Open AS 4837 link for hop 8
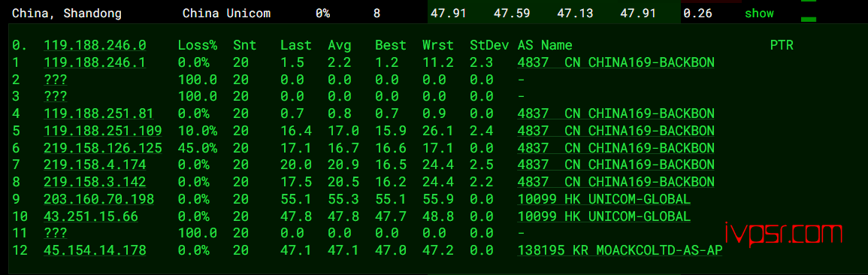The height and width of the screenshot is (275, 868). pyautogui.click(x=615, y=182)
